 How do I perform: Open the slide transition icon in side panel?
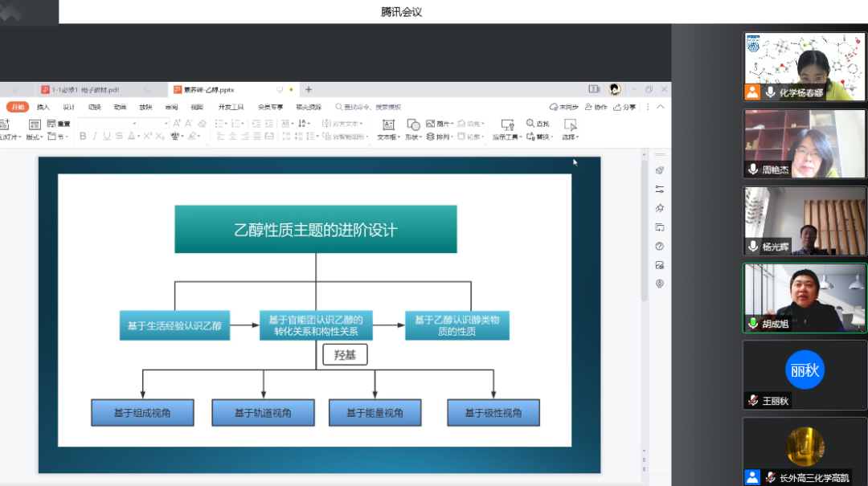[659, 227]
